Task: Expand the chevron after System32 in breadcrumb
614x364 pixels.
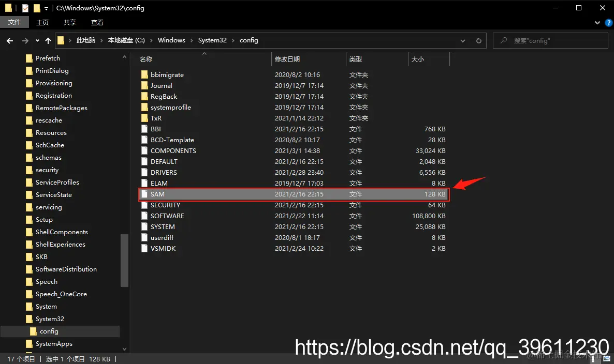Action: [x=233, y=41]
